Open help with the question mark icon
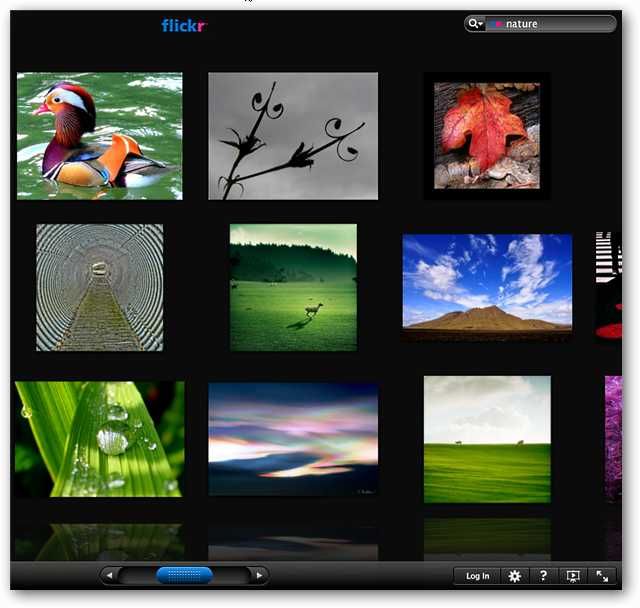Image resolution: width=640 pixels, height=608 pixels. point(543,576)
